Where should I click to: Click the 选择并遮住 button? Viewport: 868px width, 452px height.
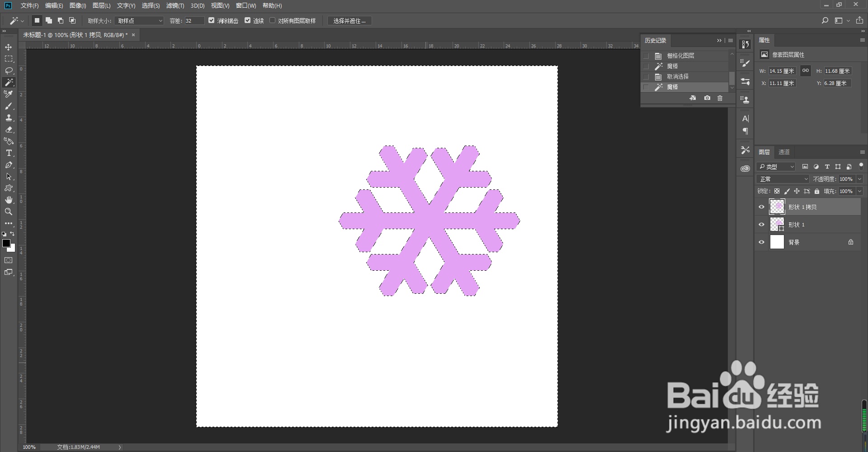click(x=349, y=21)
